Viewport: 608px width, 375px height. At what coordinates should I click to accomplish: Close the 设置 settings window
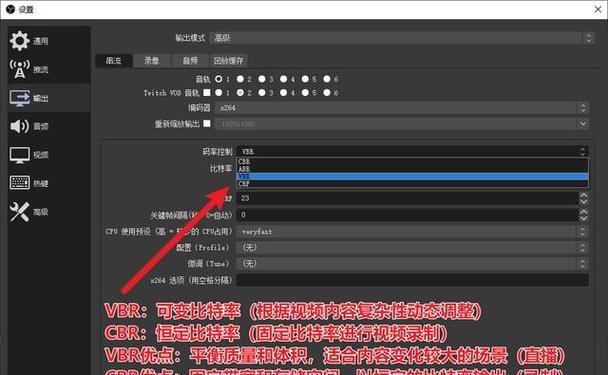(x=598, y=9)
